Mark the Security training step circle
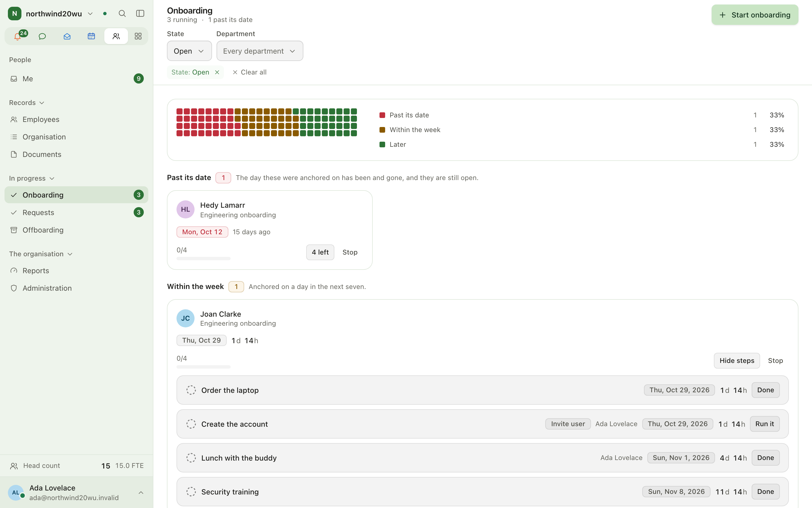This screenshot has height=508, width=812. [191, 492]
